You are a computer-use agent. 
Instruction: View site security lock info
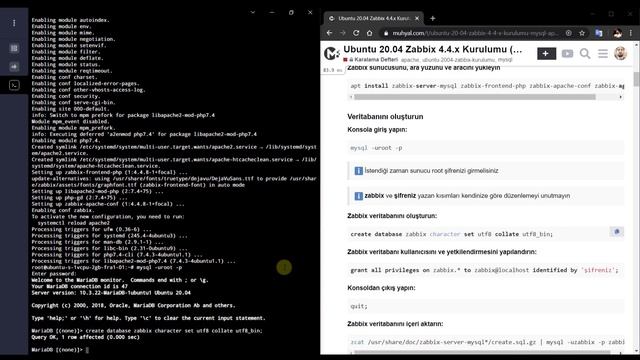tap(385, 33)
